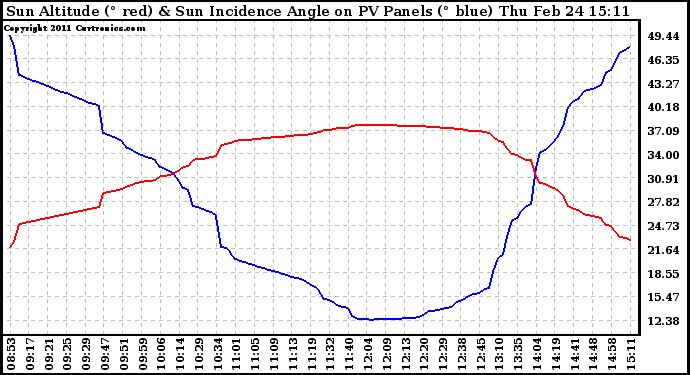The width and height of the screenshot is (690, 375).
Task: Click the 13:10 time label
Action: (x=499, y=354)
